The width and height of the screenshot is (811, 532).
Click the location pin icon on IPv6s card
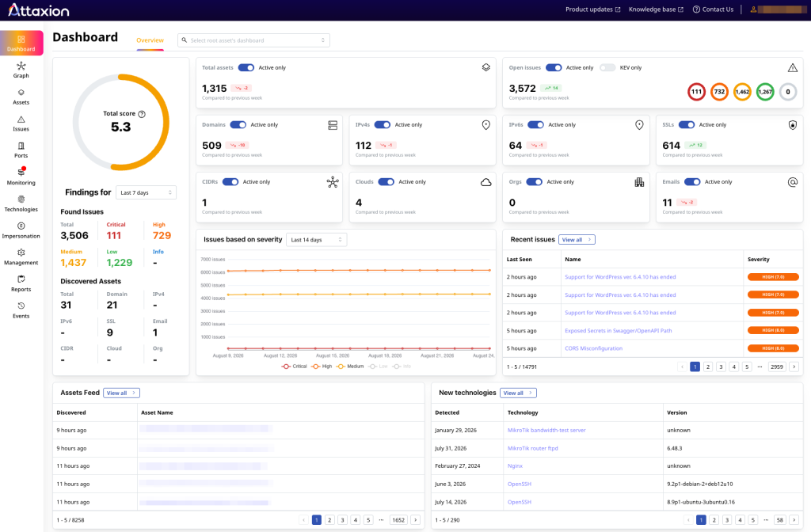pyautogui.click(x=639, y=125)
